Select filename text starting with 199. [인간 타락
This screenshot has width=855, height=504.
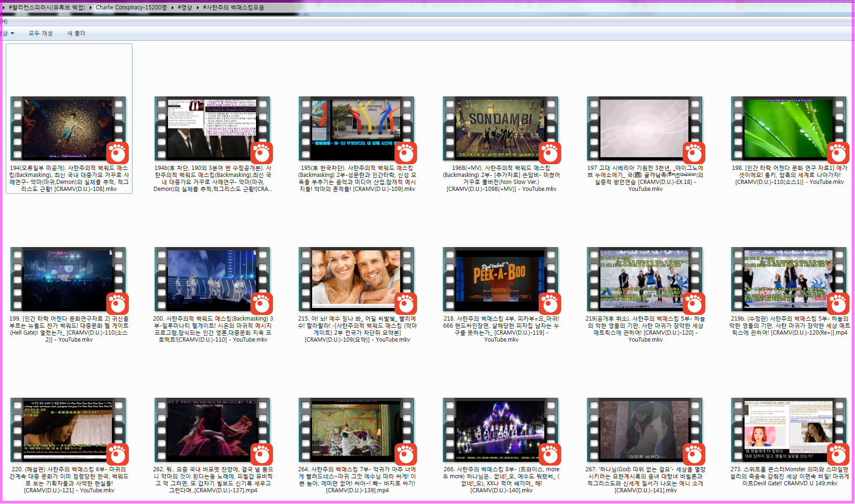[x=69, y=329]
